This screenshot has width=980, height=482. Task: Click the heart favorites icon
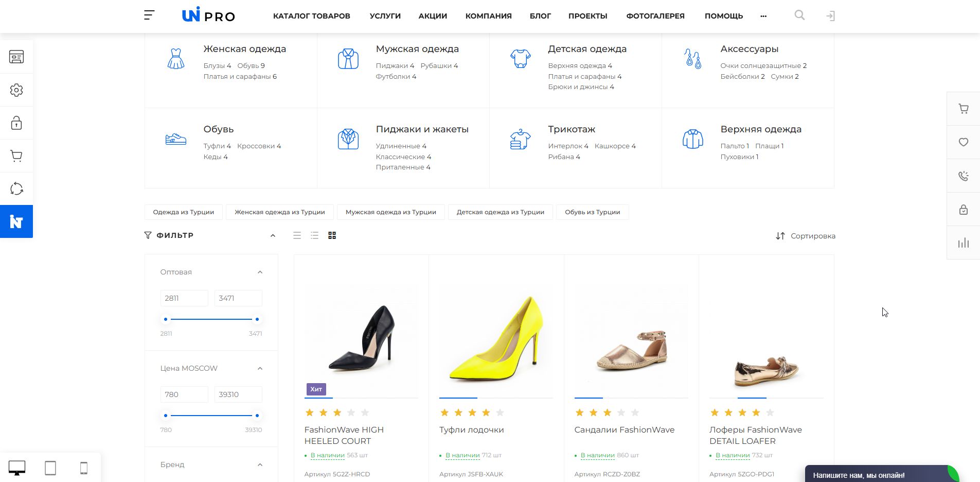[x=963, y=142]
